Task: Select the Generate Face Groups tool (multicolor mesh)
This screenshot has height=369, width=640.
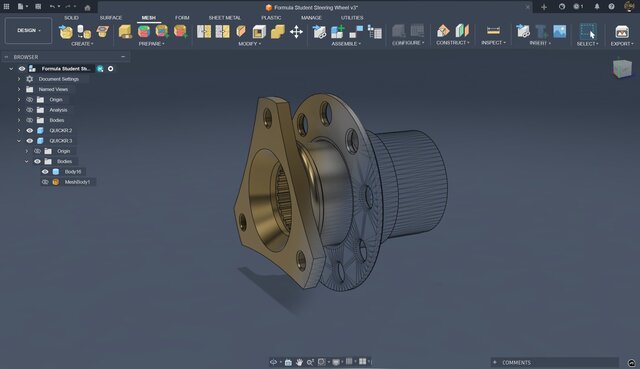Action: [144, 31]
